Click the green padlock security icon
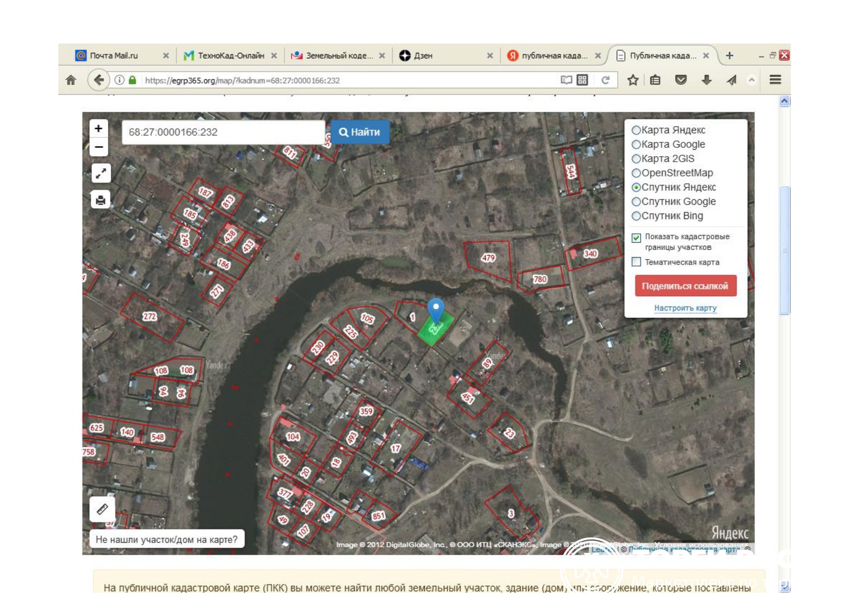The height and width of the screenshot is (613, 868). [x=132, y=80]
